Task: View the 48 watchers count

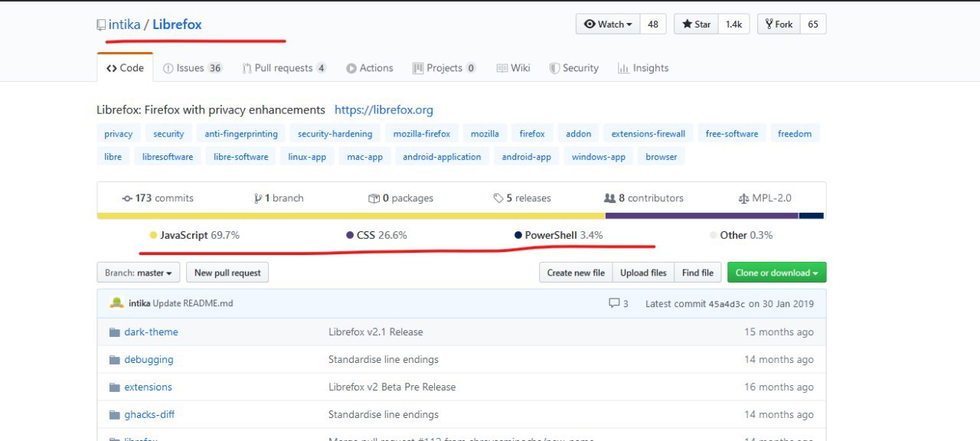Action: pyautogui.click(x=653, y=24)
